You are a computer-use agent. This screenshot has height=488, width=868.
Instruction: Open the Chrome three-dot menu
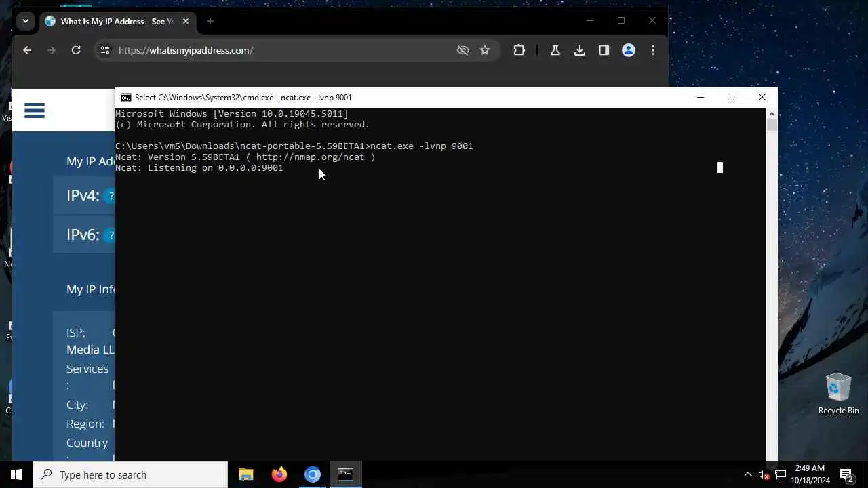[x=653, y=50]
